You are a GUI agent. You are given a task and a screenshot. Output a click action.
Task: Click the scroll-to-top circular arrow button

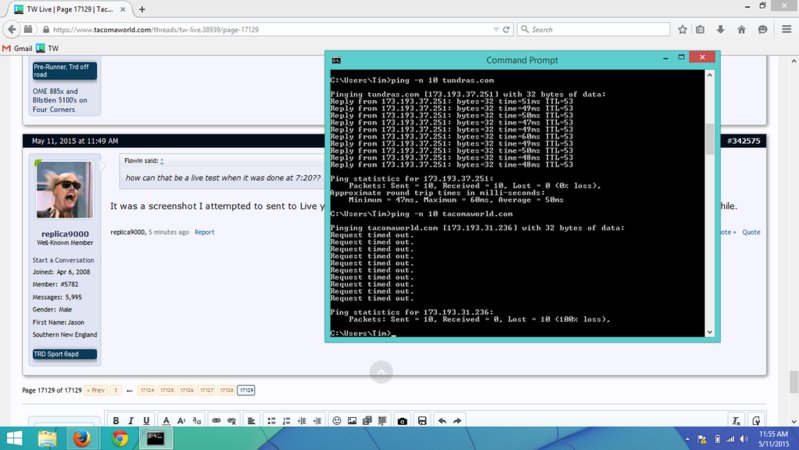(x=381, y=372)
